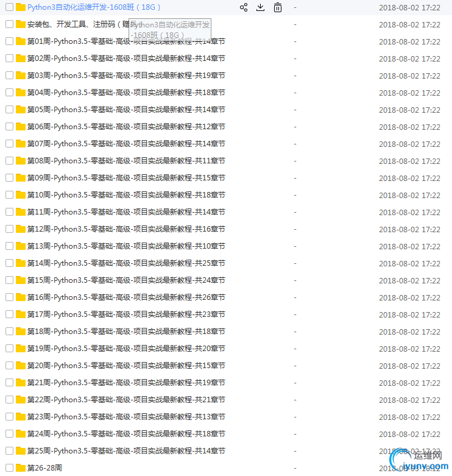Click the folder icon for 第16周
The height and width of the screenshot is (476, 452).
pyautogui.click(x=21, y=297)
